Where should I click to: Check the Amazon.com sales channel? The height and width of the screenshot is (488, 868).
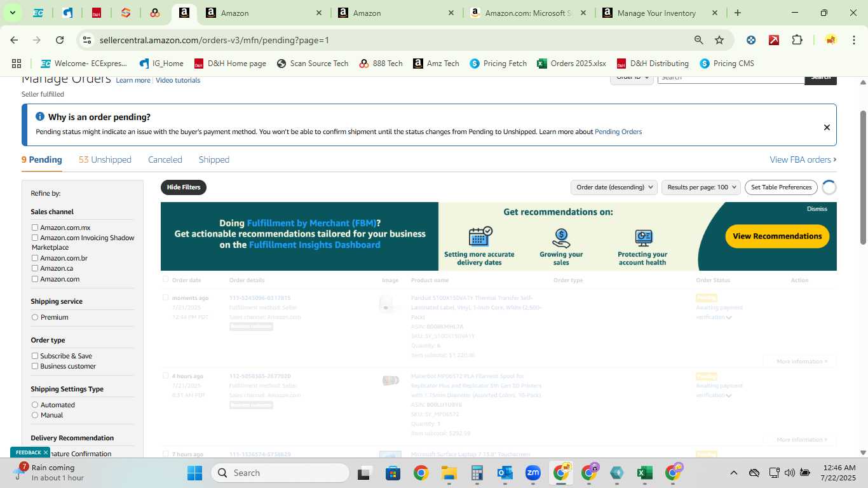pos(35,279)
